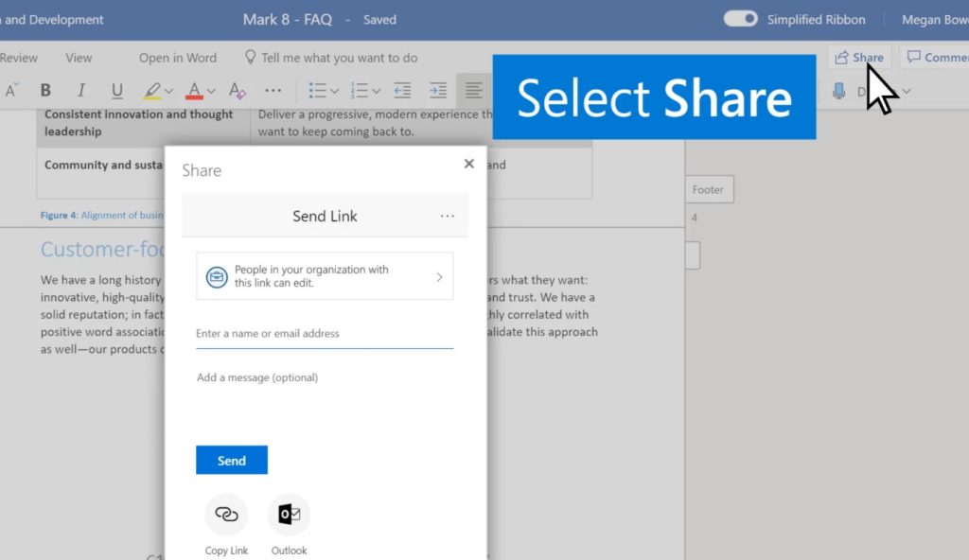The image size is (969, 560).
Task: Open the Clear Formatting tool
Action: [x=237, y=90]
